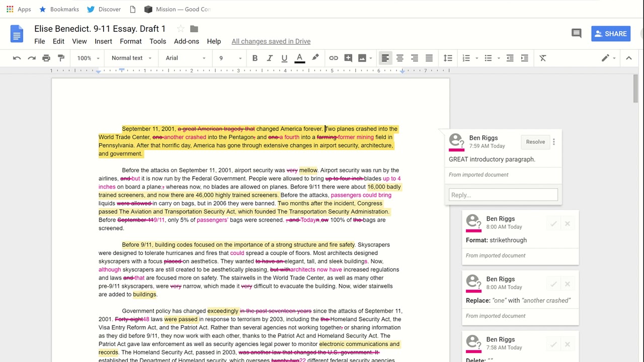
Task: Select the Paint format tool
Action: pos(61,58)
